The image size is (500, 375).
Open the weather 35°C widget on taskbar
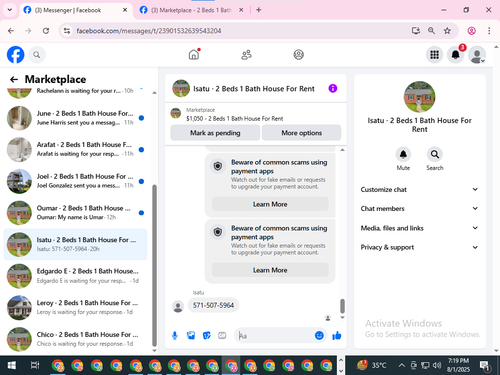pyautogui.click(x=371, y=365)
